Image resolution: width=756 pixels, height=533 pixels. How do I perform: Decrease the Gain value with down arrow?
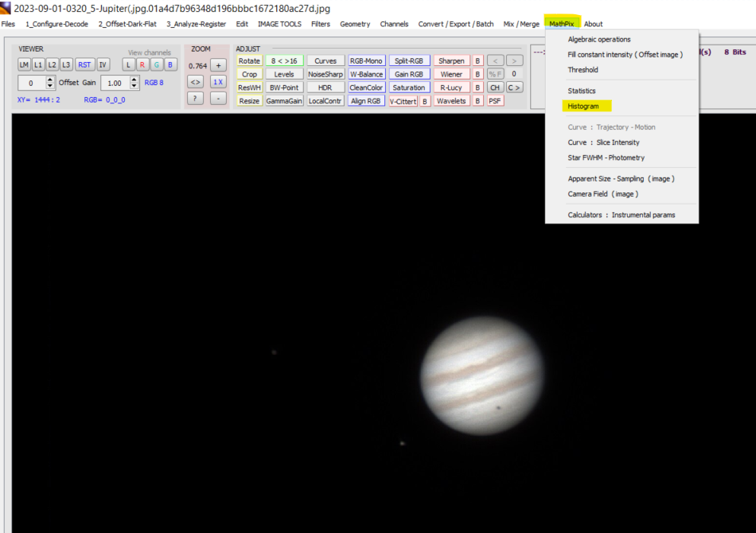134,86
